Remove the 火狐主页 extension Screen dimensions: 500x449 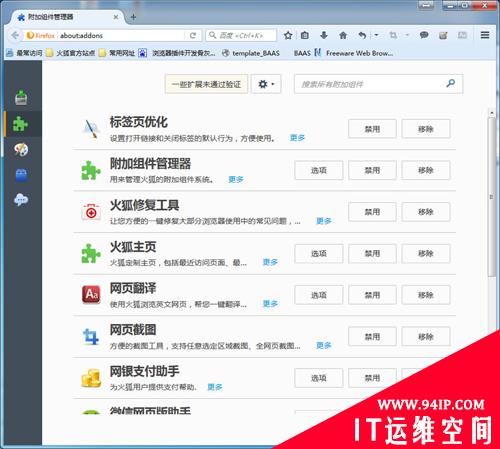click(x=426, y=253)
